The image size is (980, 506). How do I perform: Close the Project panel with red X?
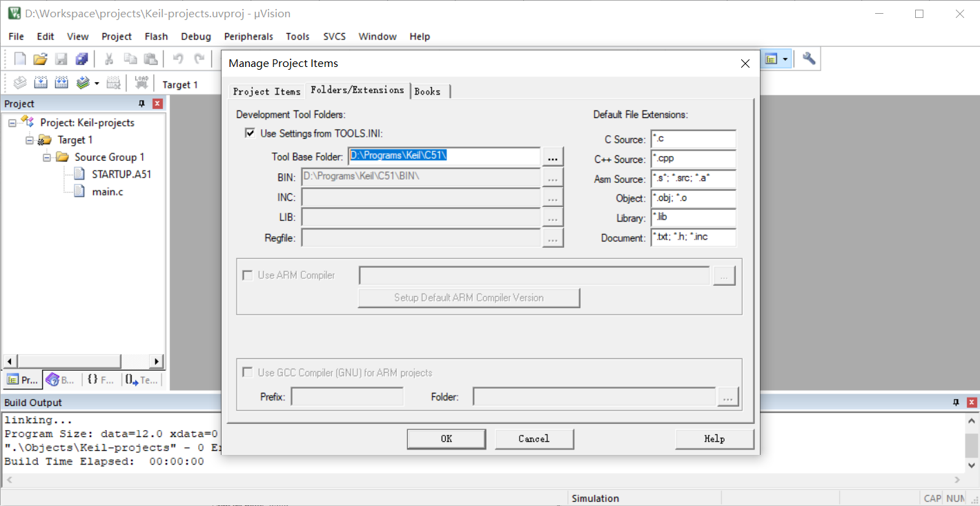tap(157, 104)
